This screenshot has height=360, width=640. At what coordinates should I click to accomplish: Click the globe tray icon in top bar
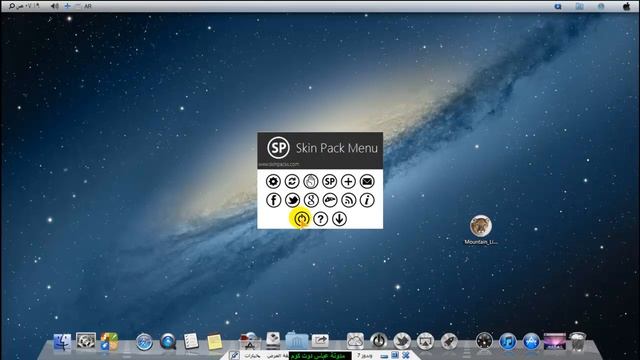coord(601,6)
